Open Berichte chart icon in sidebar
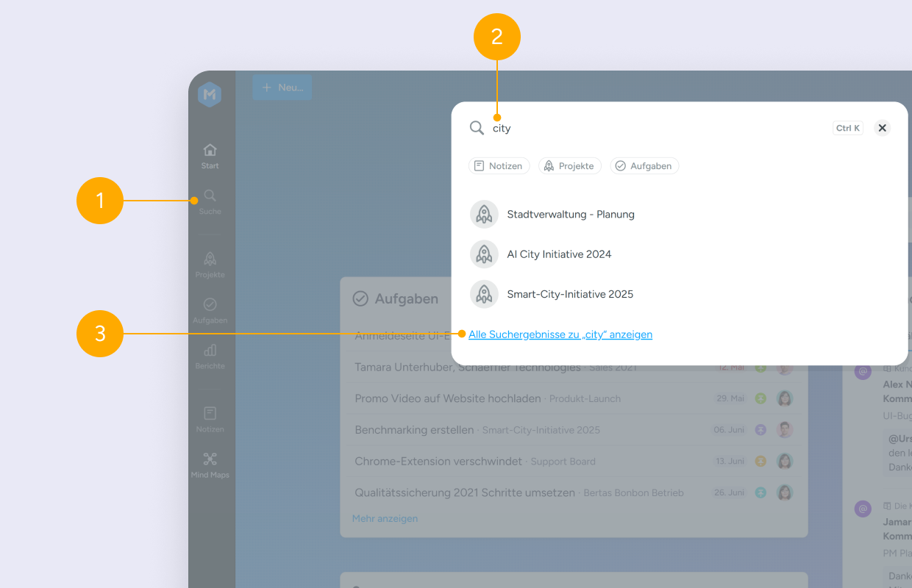 (210, 350)
